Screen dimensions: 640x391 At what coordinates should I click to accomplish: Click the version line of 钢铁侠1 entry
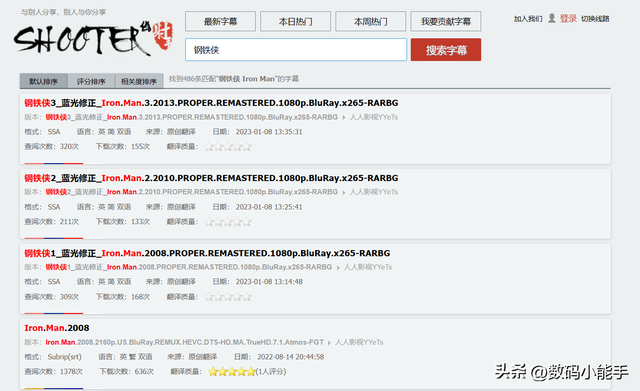pyautogui.click(x=189, y=267)
